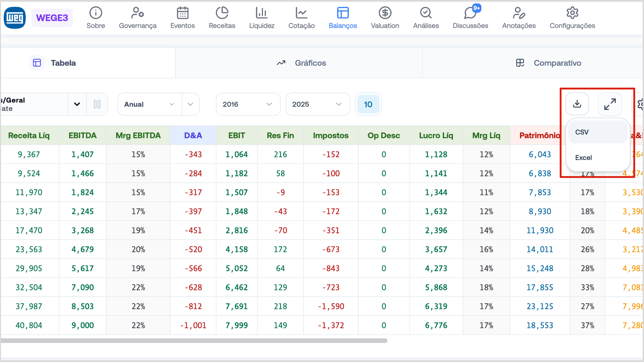Open the Sobre info icon
The height and width of the screenshot is (362, 644).
coord(96,13)
